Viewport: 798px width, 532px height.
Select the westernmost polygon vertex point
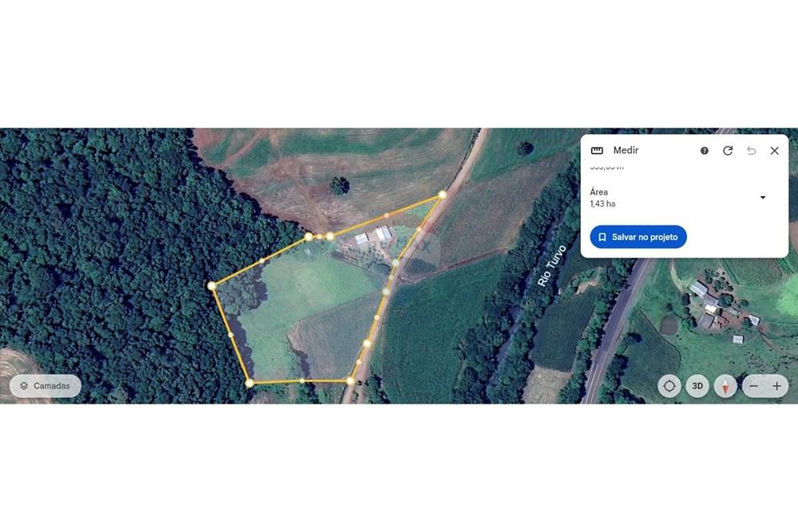pos(211,286)
